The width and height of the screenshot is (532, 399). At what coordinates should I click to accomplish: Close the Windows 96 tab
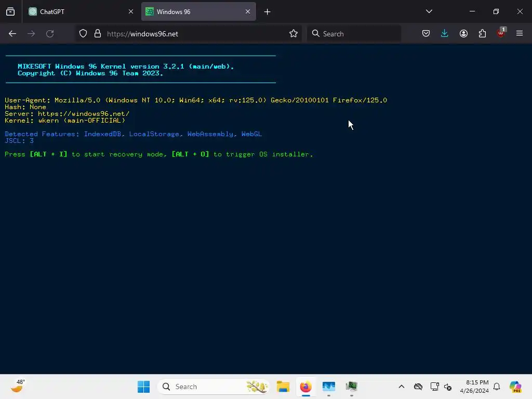[x=248, y=12]
